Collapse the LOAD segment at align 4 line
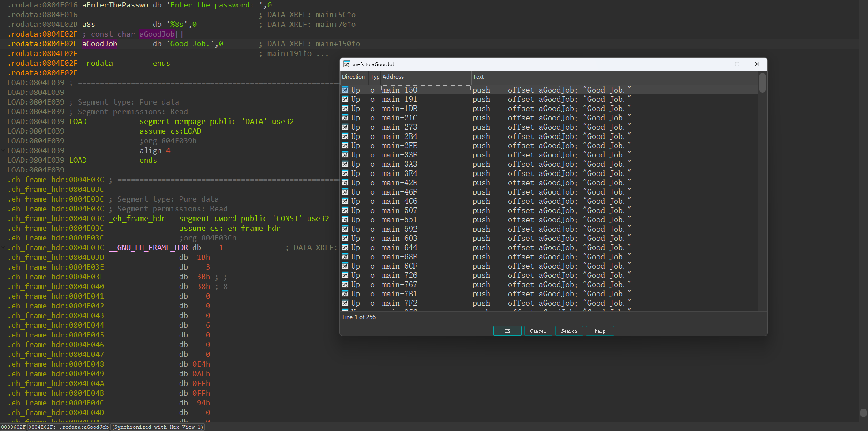The width and height of the screenshot is (868, 431). coord(4,150)
